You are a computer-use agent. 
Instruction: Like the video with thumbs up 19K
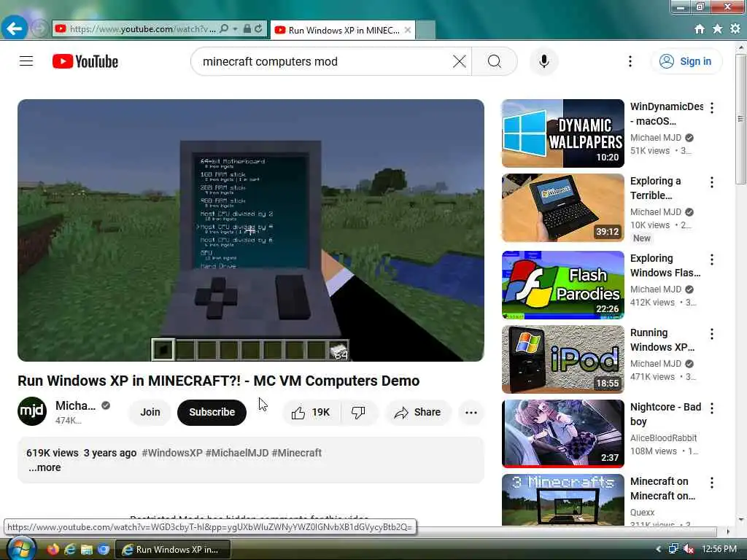click(x=311, y=413)
